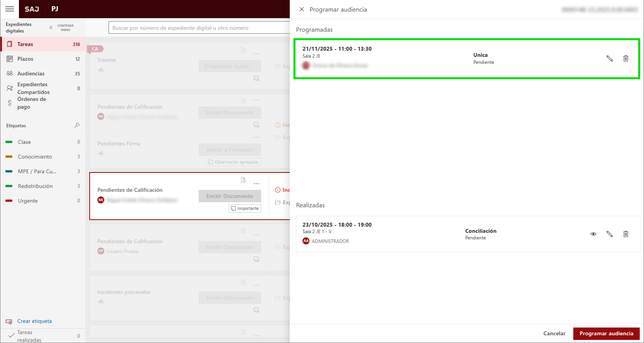Go to Plazos in the sidebar

tap(25, 59)
